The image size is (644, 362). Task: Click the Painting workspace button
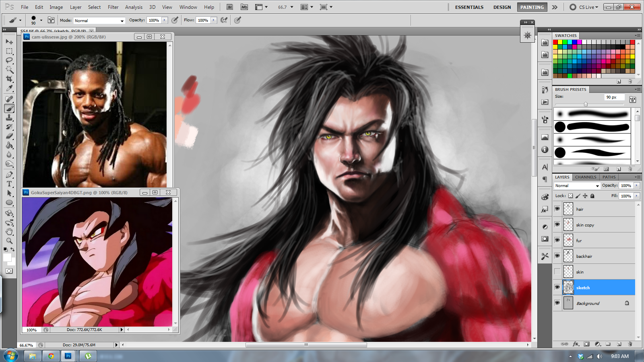[532, 7]
